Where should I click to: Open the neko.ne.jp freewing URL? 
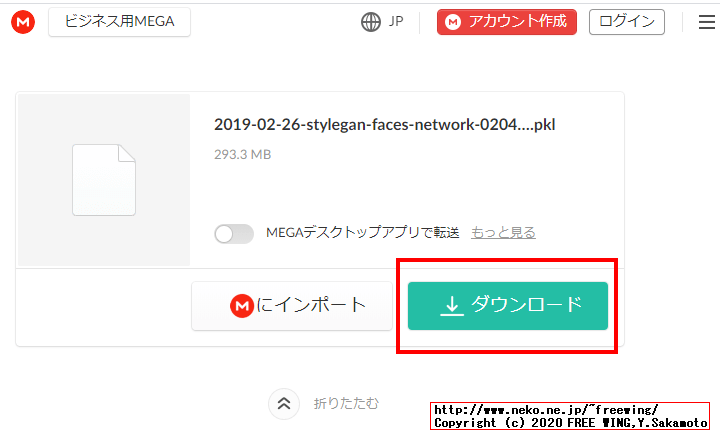click(x=546, y=410)
